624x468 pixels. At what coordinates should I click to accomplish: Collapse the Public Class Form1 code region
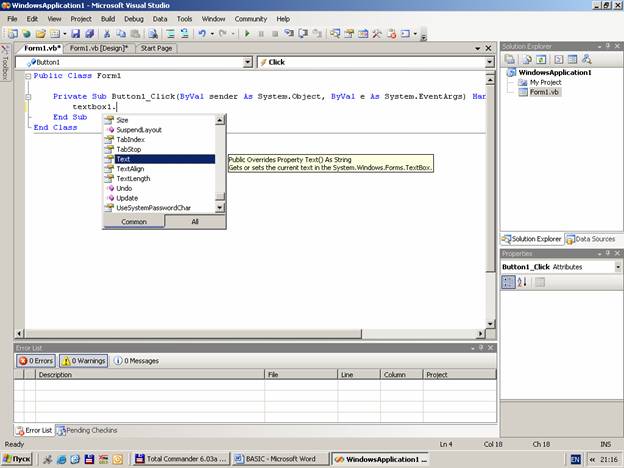click(28, 76)
